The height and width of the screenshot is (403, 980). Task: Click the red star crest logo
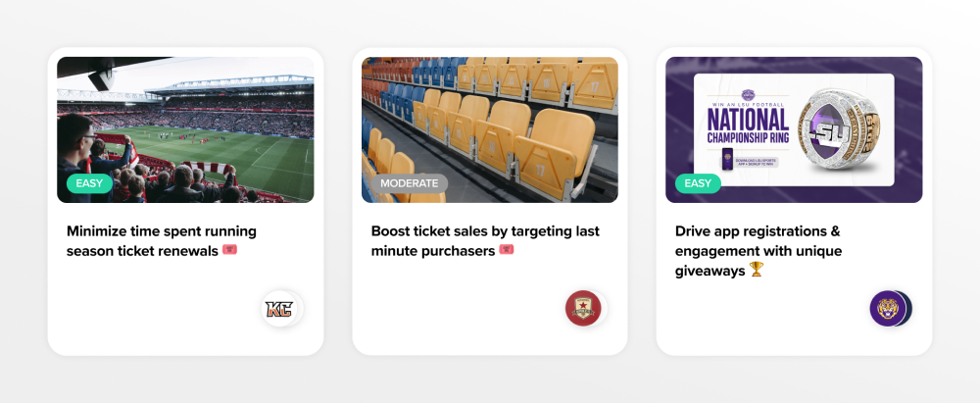click(583, 309)
